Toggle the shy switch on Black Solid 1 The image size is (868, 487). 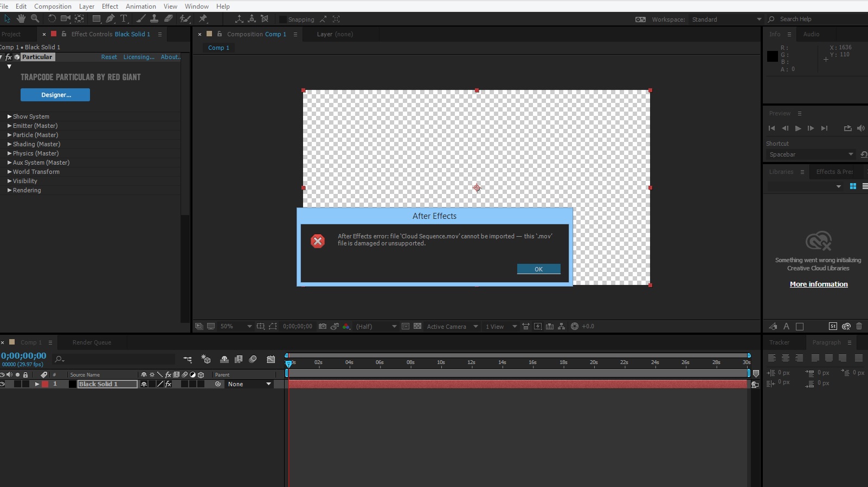(144, 384)
